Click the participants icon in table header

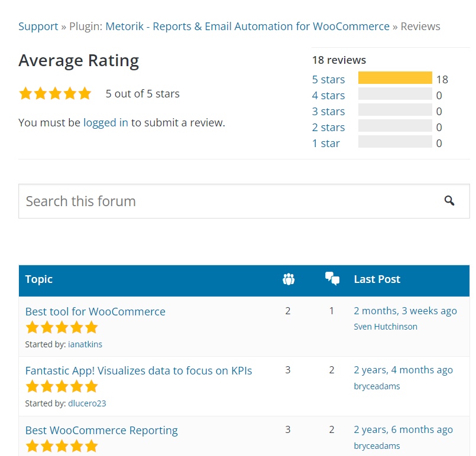click(x=289, y=279)
